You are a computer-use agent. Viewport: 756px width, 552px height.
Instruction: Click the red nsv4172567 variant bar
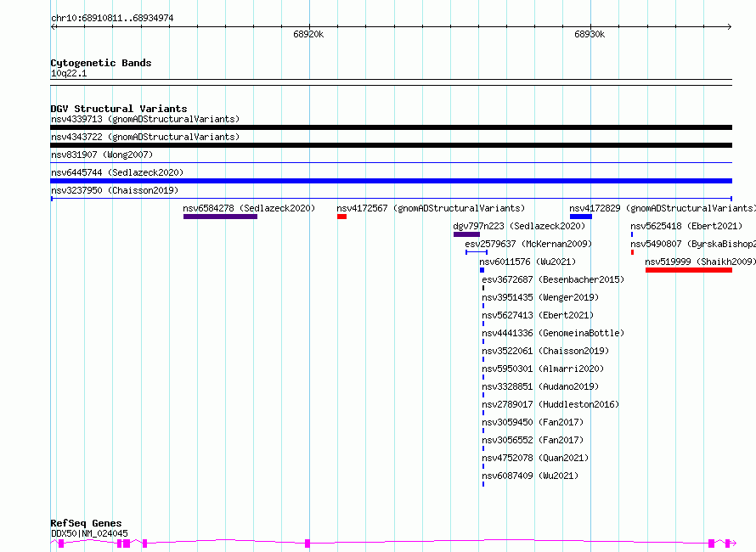pos(341,217)
